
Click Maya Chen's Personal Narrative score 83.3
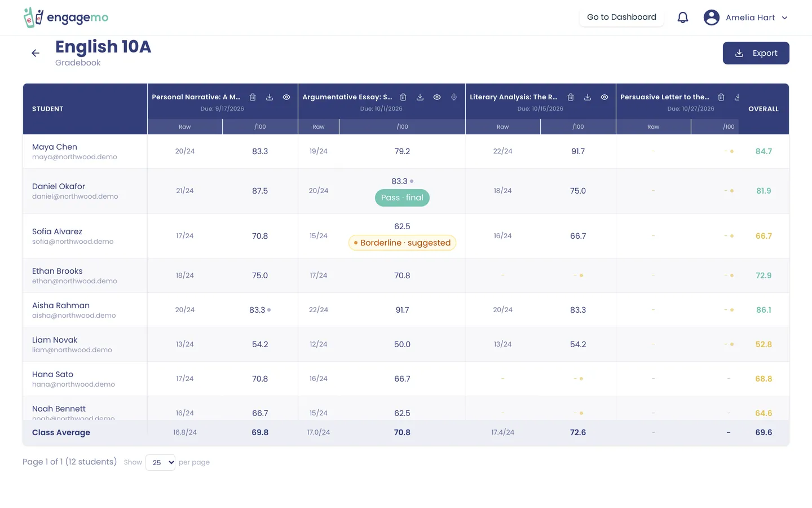click(260, 151)
